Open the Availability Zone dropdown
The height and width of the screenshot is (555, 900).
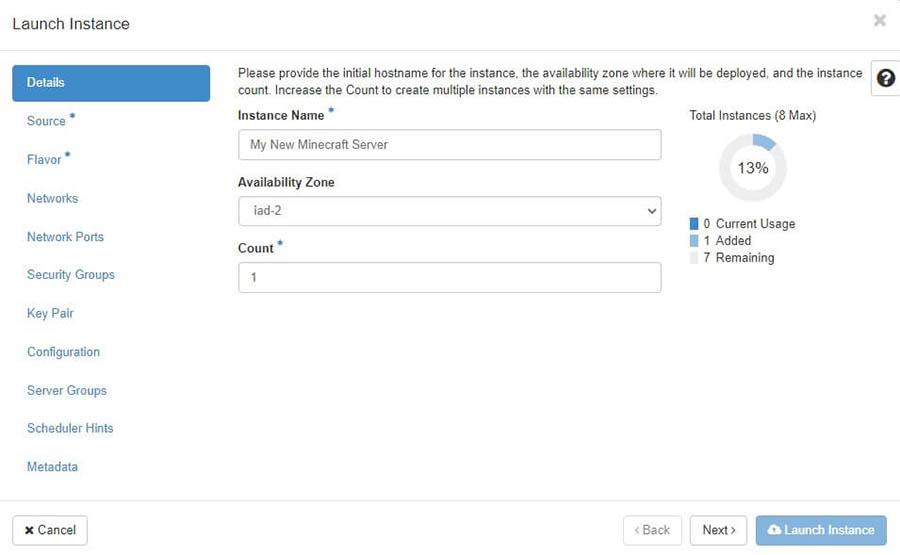tap(449, 211)
